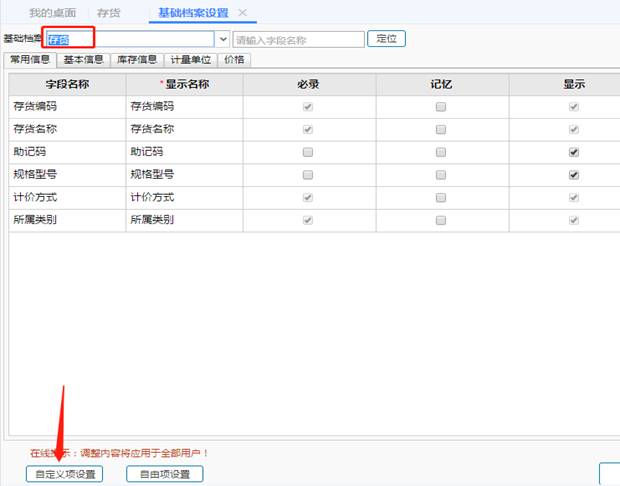
Task: Select the 库存信息 sub-tab
Action: (x=137, y=60)
